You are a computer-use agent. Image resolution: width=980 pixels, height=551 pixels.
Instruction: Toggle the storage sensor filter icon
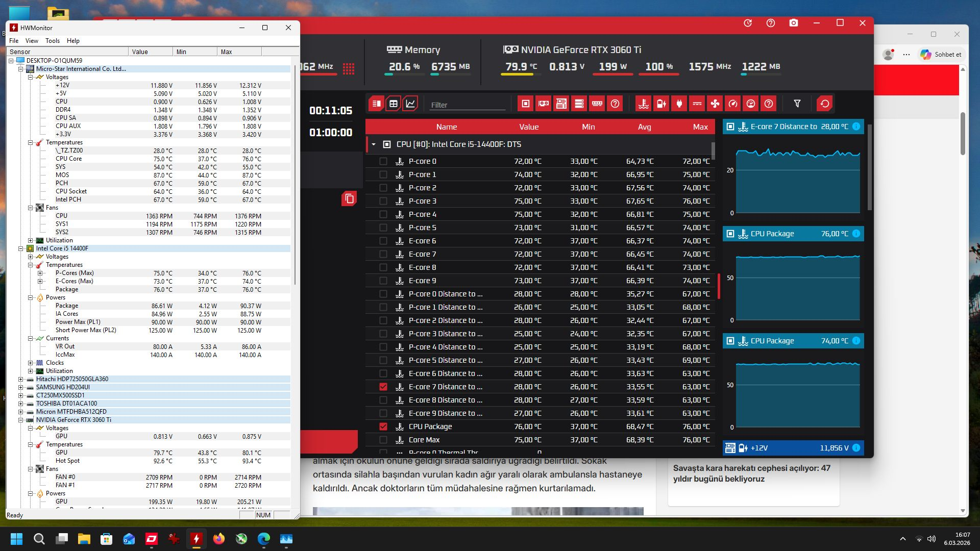(x=579, y=104)
